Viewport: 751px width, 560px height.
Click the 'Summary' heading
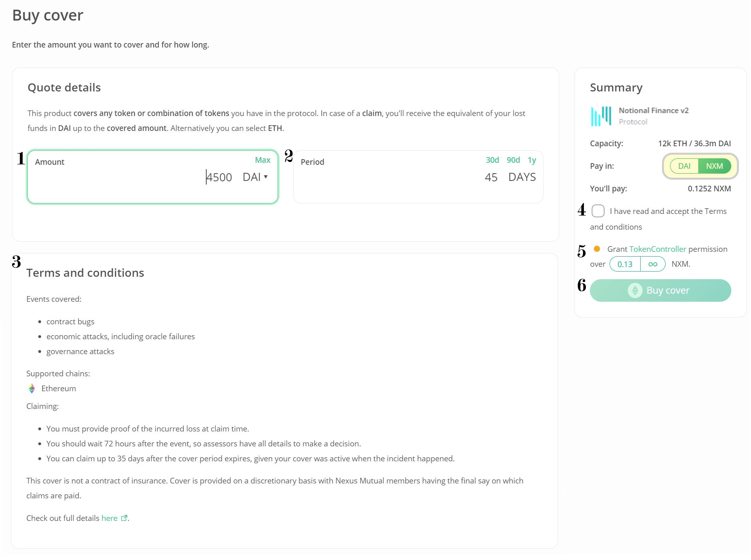[x=616, y=87]
